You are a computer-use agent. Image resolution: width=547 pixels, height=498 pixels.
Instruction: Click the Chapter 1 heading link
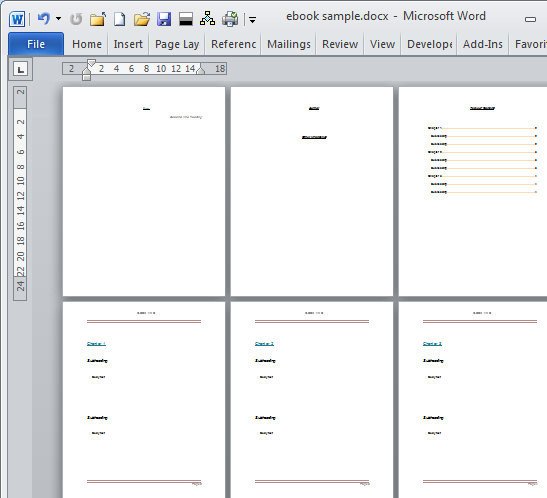tap(96, 344)
